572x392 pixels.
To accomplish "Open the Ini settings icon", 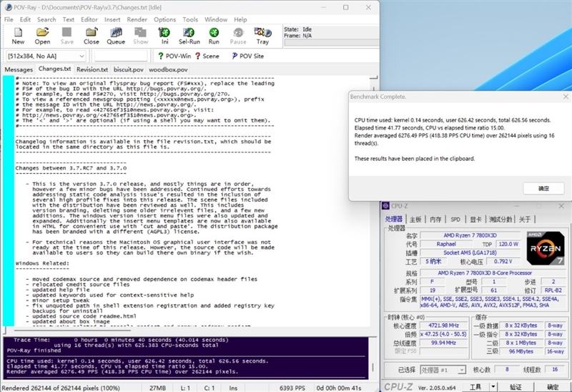I will pyautogui.click(x=164, y=36).
